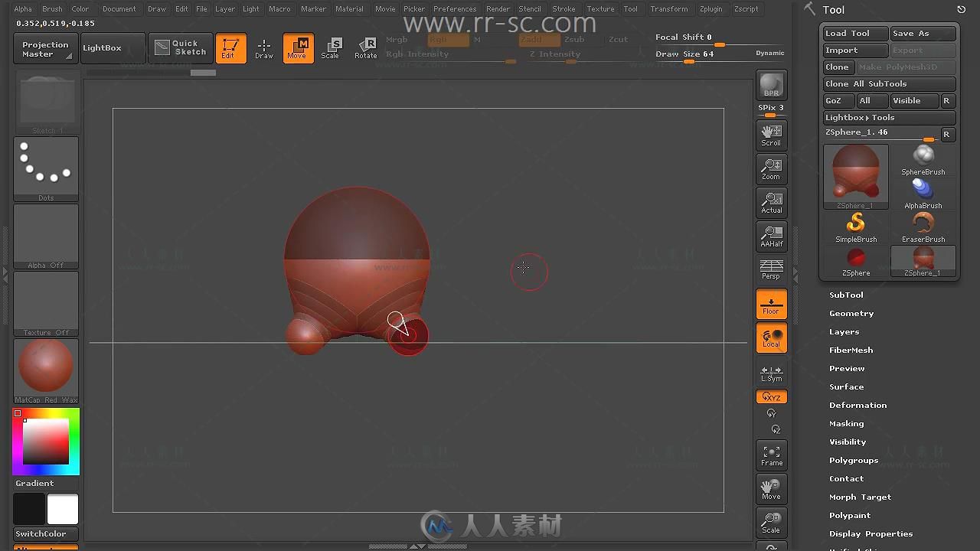Expand the FiberMesh section

(x=851, y=350)
